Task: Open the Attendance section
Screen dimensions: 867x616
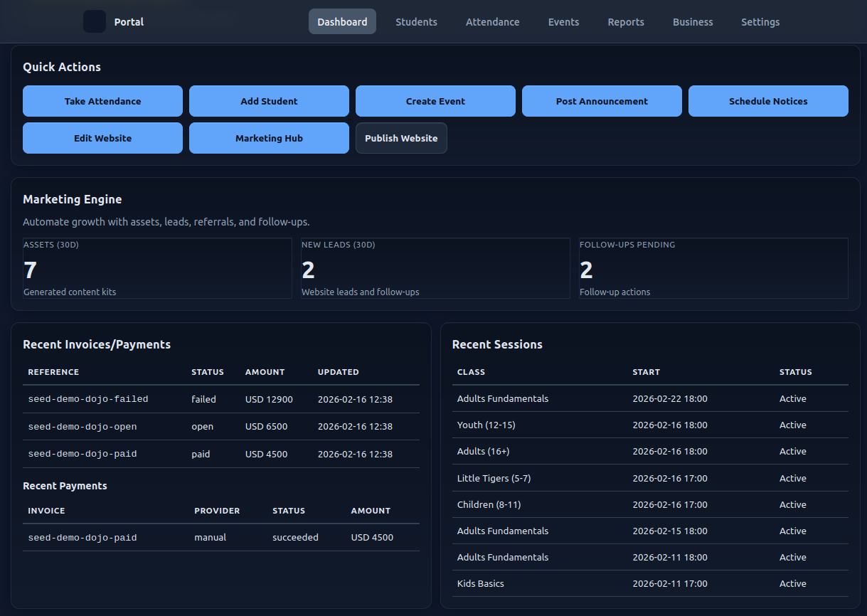Action: [492, 22]
